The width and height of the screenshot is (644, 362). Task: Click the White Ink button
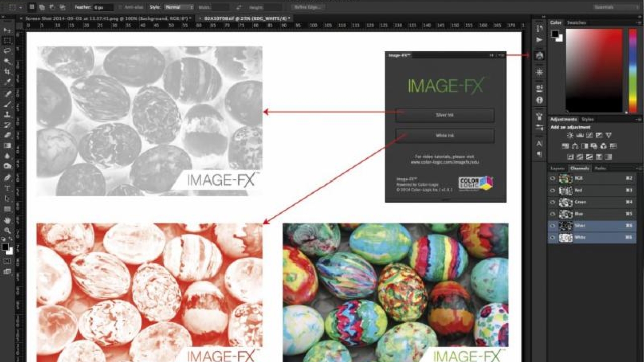(445, 136)
